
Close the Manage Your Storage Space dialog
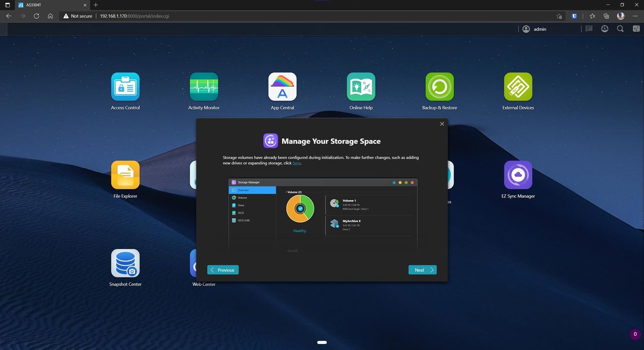(x=442, y=124)
